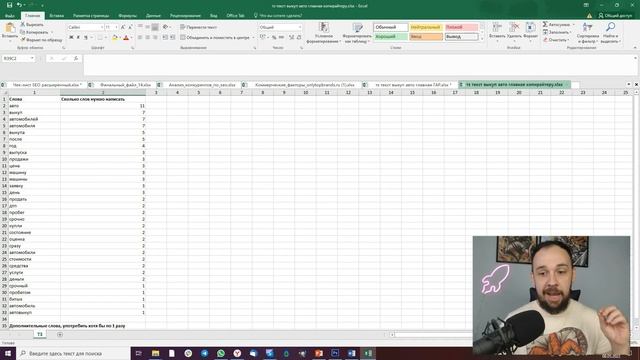Toggle bold (Ж) formatting

71,38
